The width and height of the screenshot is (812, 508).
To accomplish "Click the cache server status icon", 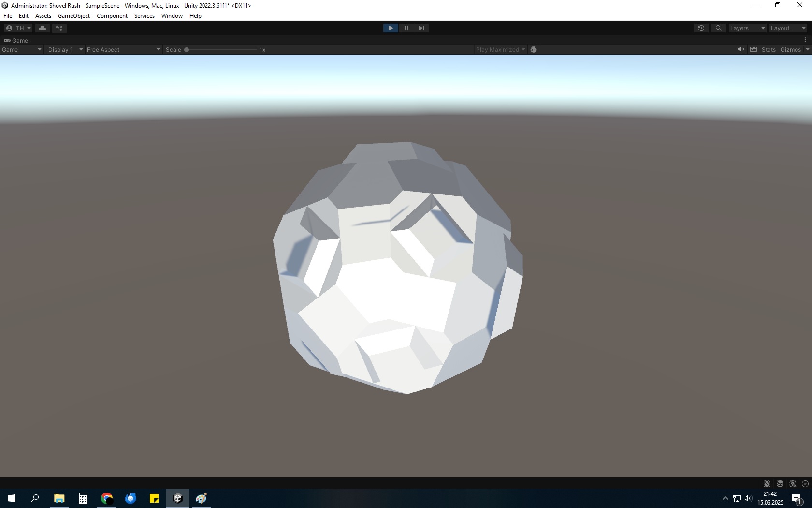I will (x=780, y=484).
